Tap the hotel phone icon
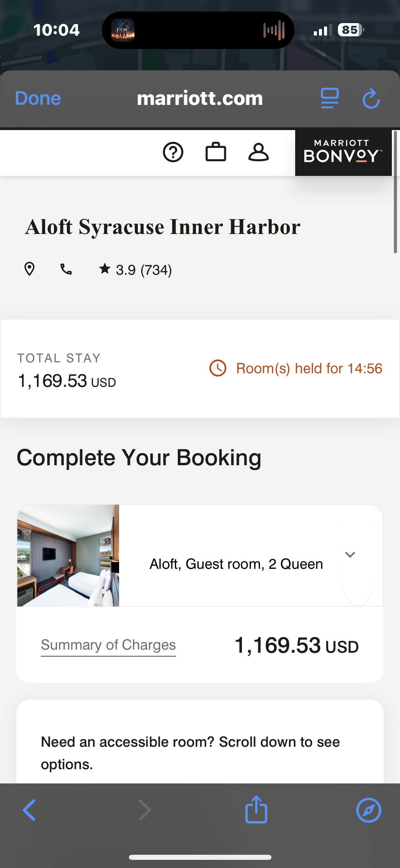400x868 pixels. tap(66, 269)
